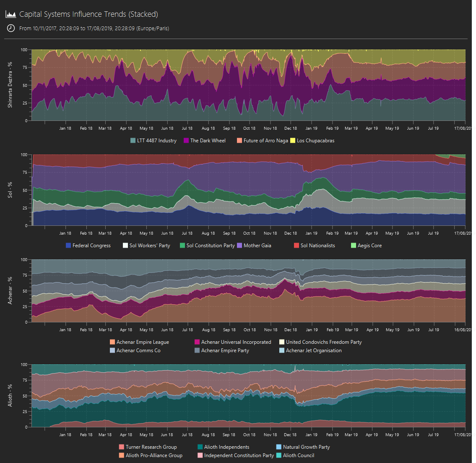Click the Sol Workers' Party legend swatch
Image resolution: width=476 pixels, height=463 pixels.
[x=125, y=246]
